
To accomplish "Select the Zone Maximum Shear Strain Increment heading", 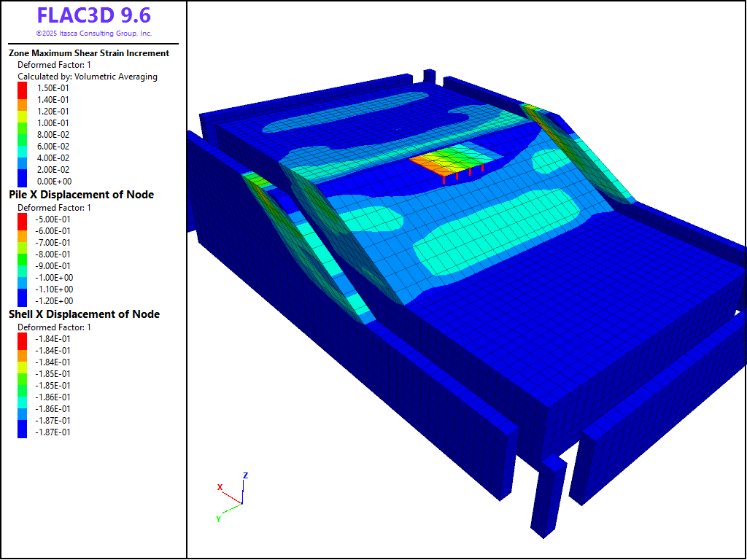I will [89, 53].
